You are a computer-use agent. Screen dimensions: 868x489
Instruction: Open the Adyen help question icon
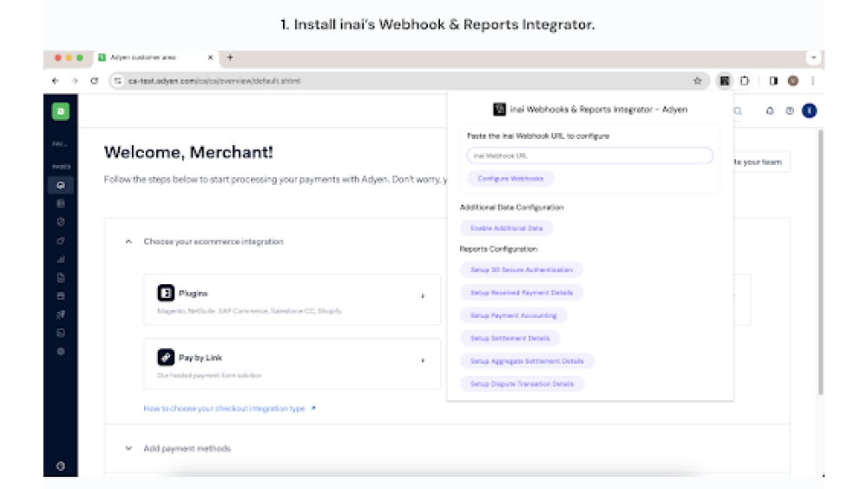(790, 111)
